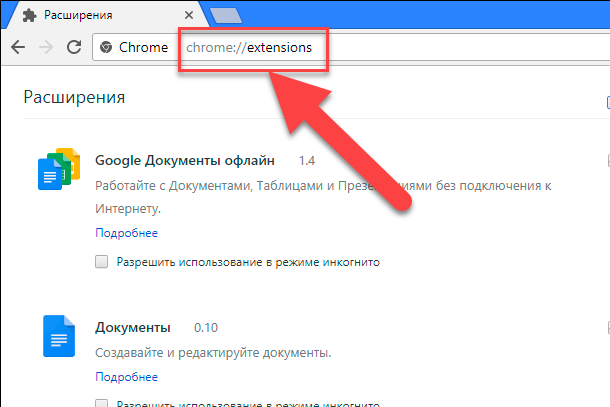This screenshot has height=407, width=610.
Task: Click the Расширения page heading
Action: 74,97
